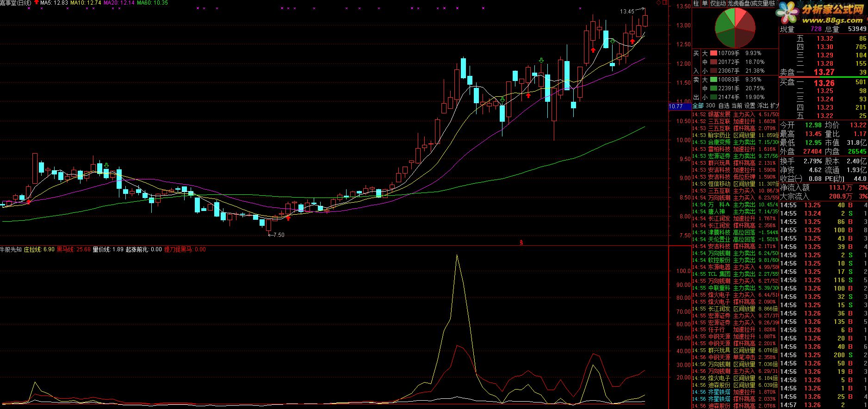Click the buy-five price 13.22
Image resolution: width=868 pixels, height=409 pixels.
[x=825, y=116]
